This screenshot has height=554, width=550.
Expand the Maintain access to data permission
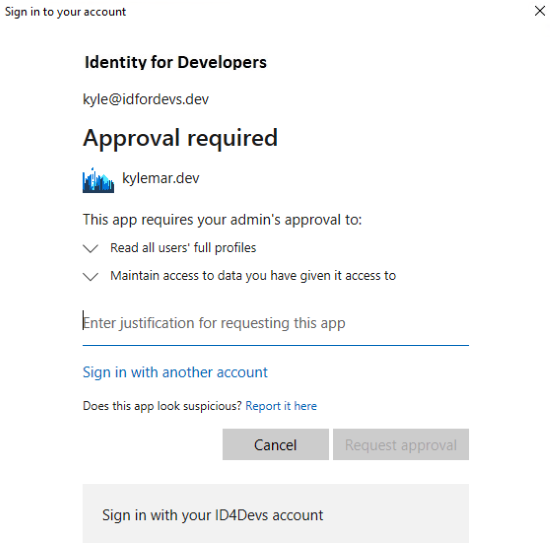click(x=90, y=276)
